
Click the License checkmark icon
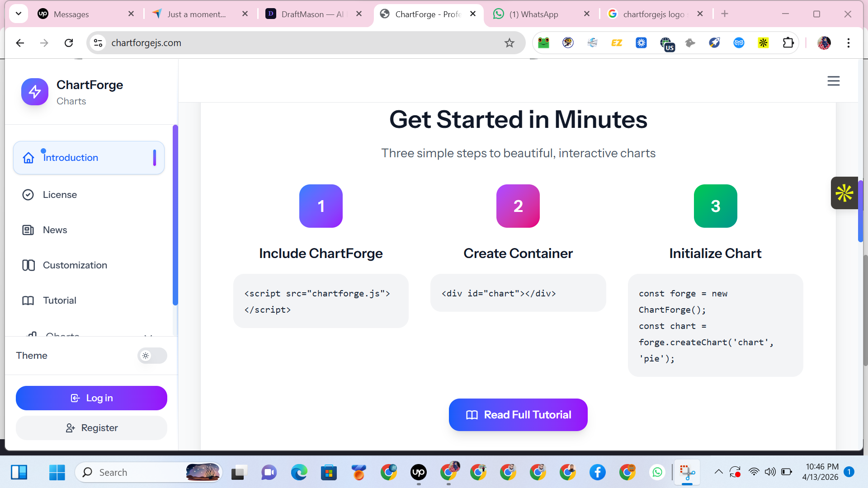click(x=28, y=195)
